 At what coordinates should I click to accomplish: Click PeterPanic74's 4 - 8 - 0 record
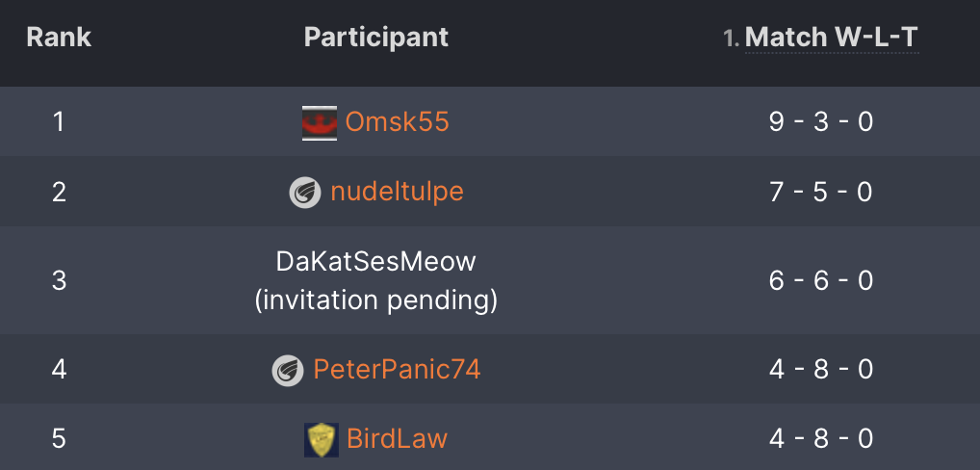click(820, 370)
